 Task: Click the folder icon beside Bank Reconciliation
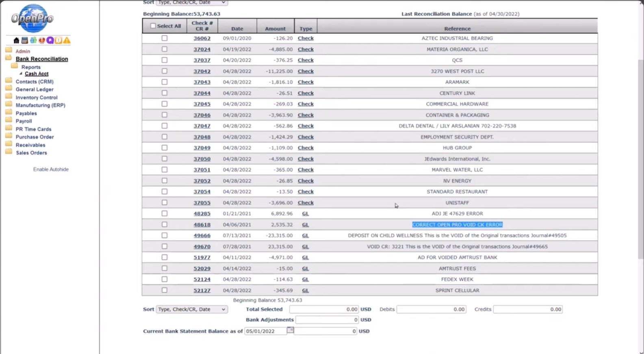[9, 58]
